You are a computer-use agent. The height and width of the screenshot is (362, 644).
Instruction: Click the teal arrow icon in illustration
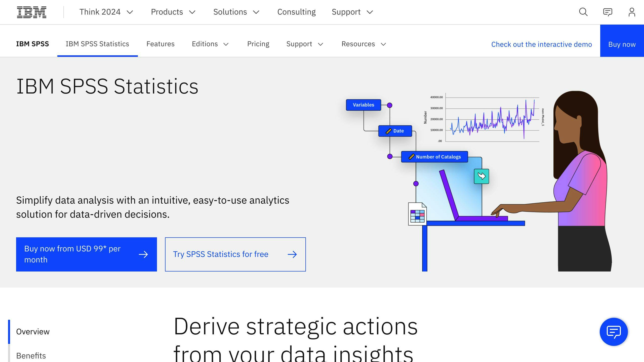point(481,176)
